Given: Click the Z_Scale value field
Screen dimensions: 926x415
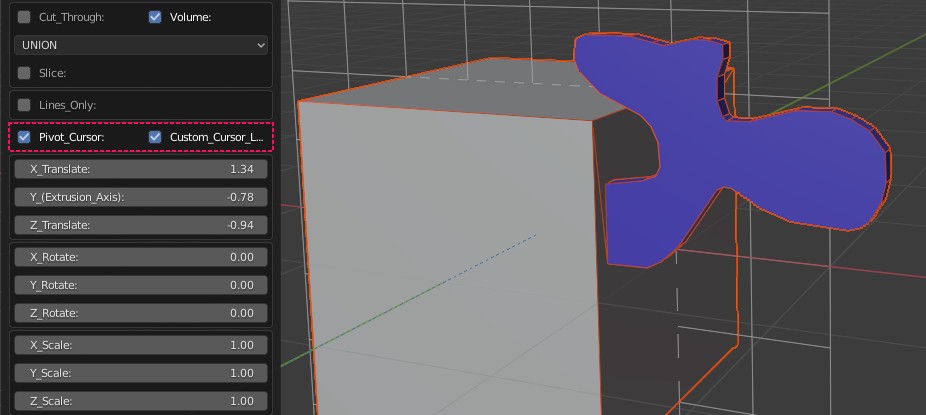Looking at the screenshot, I should [x=141, y=401].
